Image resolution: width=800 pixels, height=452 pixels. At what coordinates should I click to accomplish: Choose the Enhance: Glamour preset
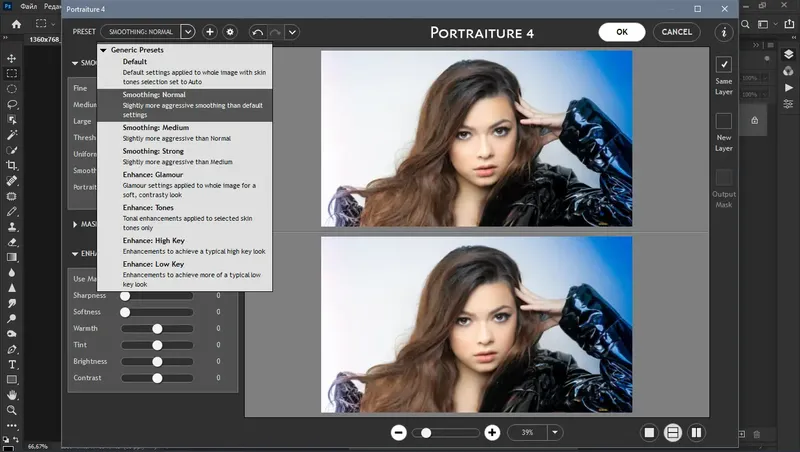pos(153,175)
